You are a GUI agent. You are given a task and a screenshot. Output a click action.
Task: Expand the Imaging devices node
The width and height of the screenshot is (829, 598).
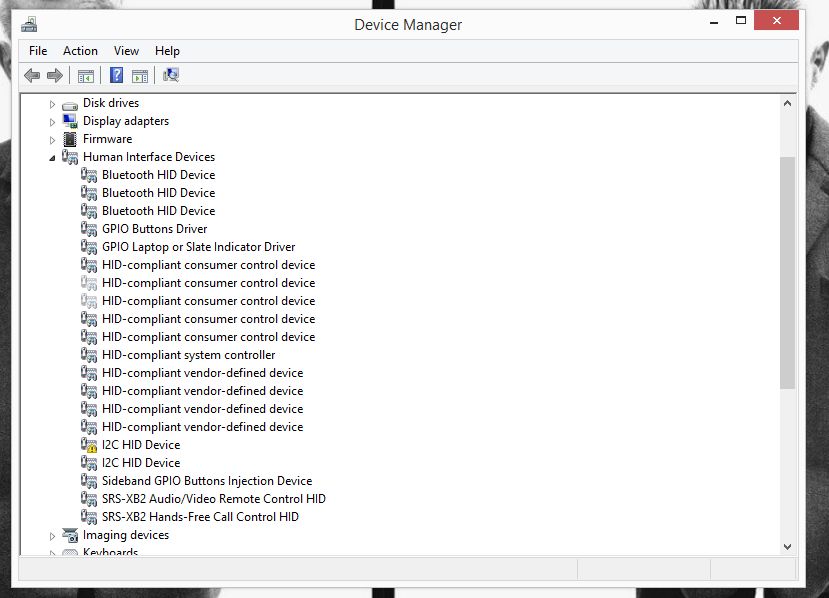pos(52,536)
